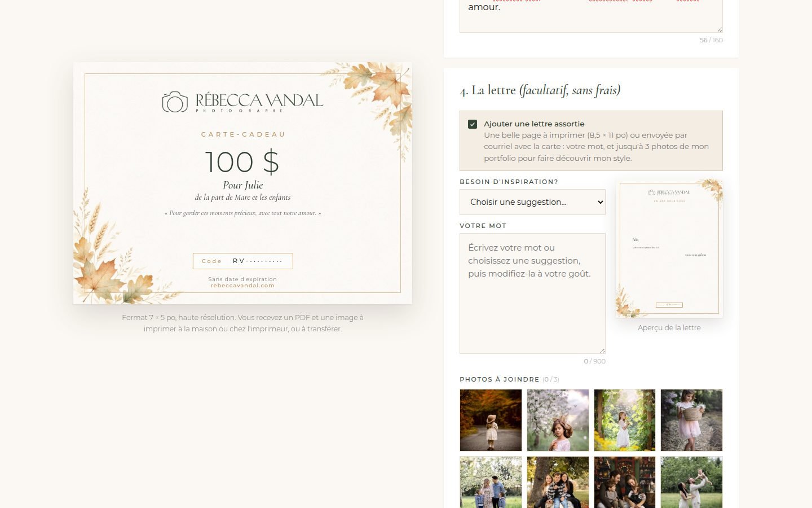Click the quoted message on the card
Viewport: 812px width, 508px height.
[242, 213]
